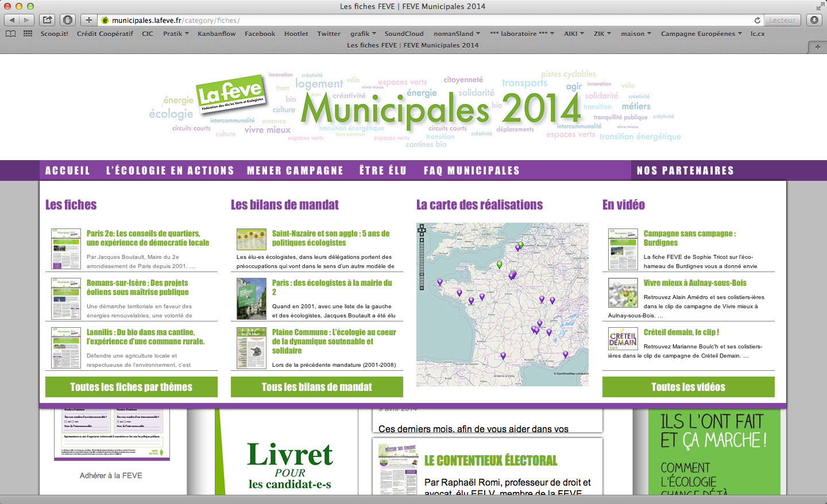Expand the Pratik bookmarks folder
827x504 pixels.
point(176,34)
